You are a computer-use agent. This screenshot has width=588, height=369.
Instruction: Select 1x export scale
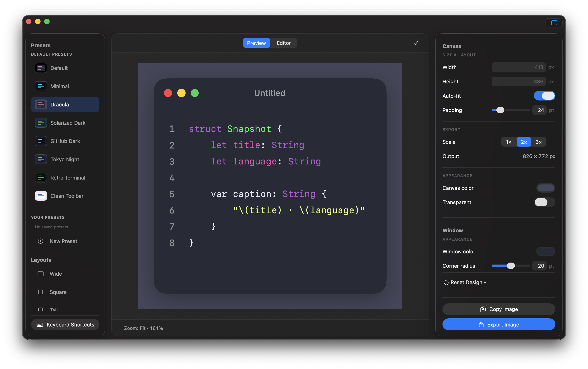(x=509, y=142)
